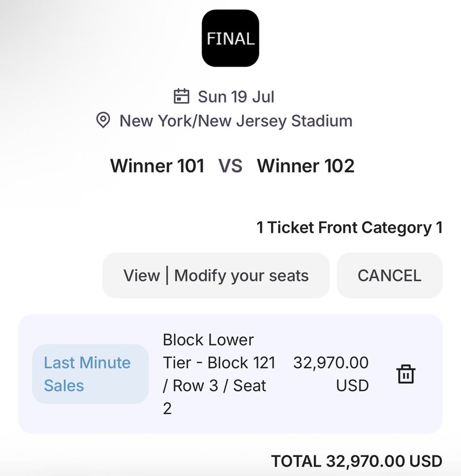This screenshot has width=461, height=476.
Task: Click the Sun 19 Jul date text
Action: [x=236, y=97]
